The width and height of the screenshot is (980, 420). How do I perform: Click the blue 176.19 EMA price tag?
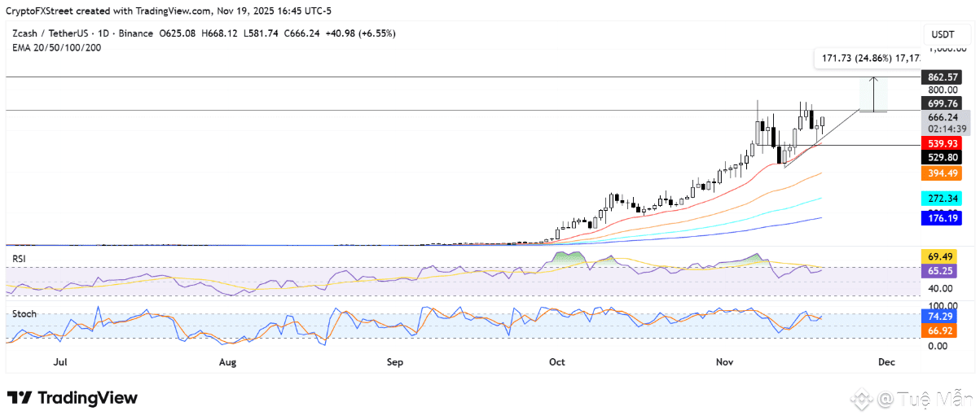coord(943,217)
